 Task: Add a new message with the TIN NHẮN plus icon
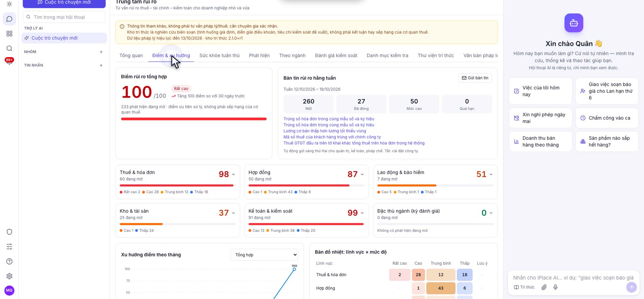point(101,65)
